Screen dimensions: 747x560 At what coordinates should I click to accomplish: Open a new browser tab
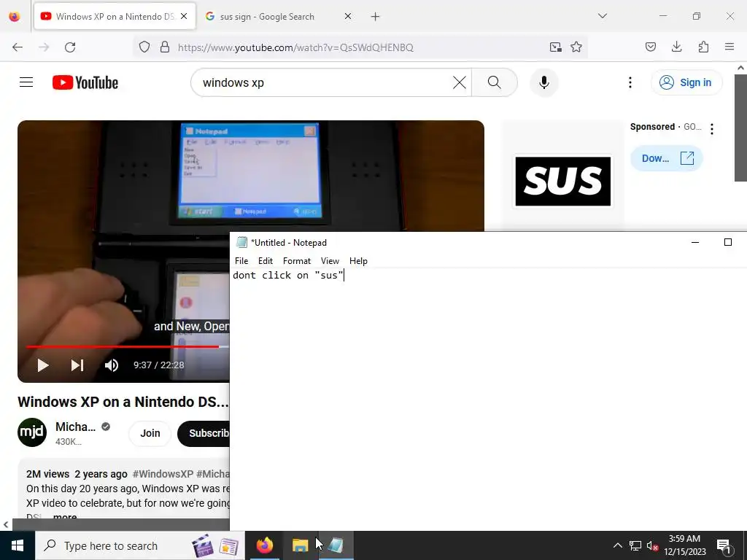click(376, 17)
